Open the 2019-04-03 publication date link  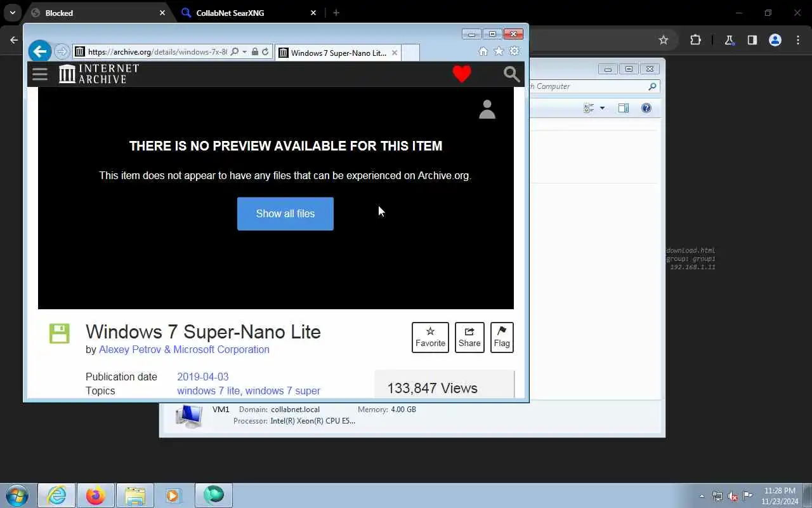203,377
